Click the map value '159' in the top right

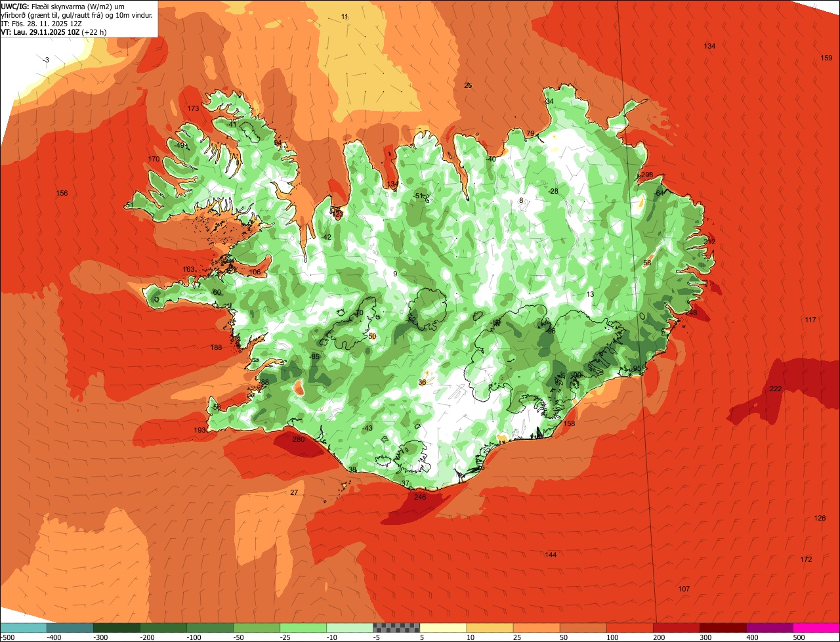click(827, 58)
